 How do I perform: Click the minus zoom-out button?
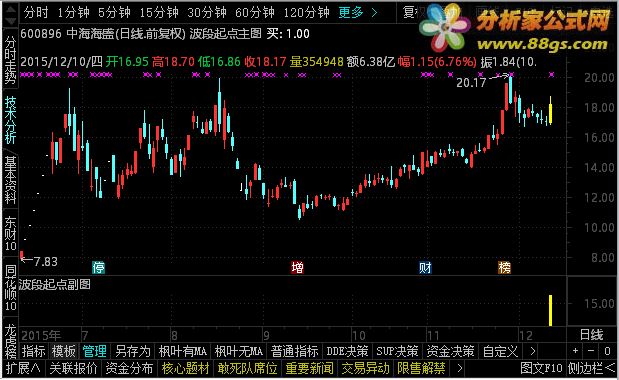(591, 351)
